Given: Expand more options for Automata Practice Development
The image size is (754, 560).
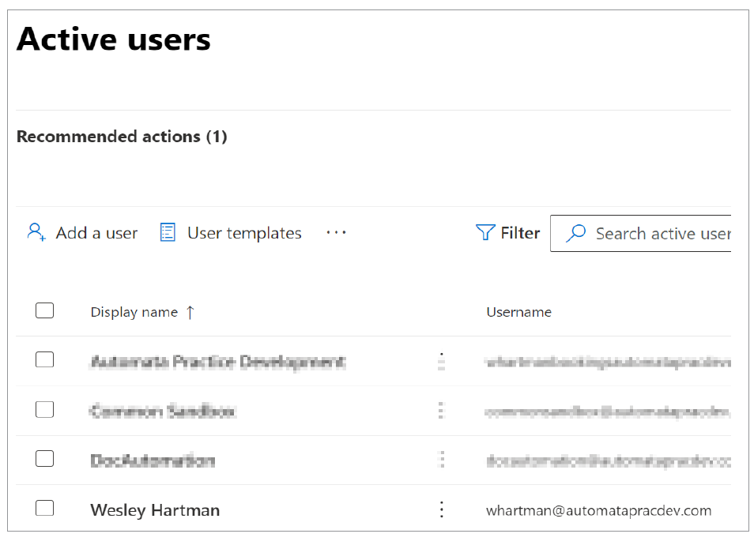Looking at the screenshot, I should coord(442,362).
